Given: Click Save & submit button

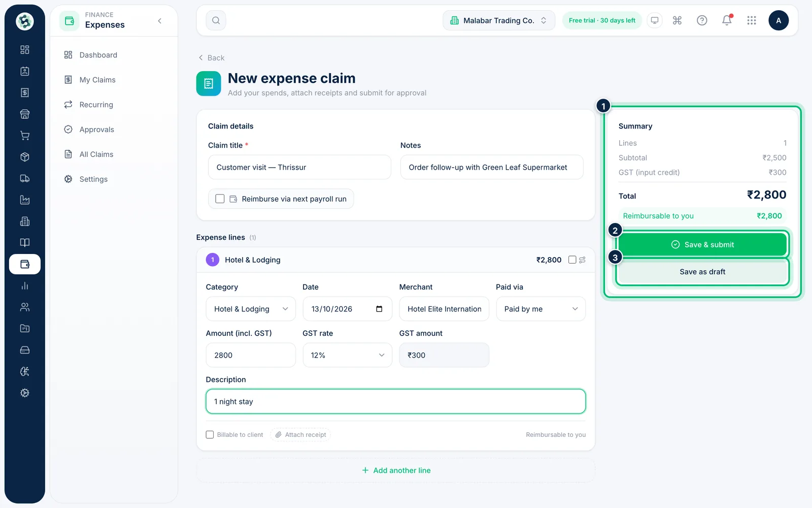Looking at the screenshot, I should (x=702, y=244).
